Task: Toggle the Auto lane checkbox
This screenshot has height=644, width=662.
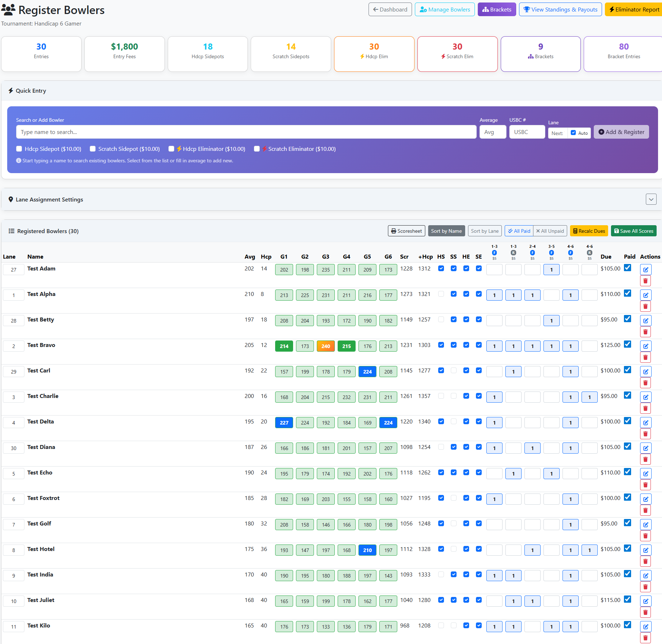Action: point(573,133)
